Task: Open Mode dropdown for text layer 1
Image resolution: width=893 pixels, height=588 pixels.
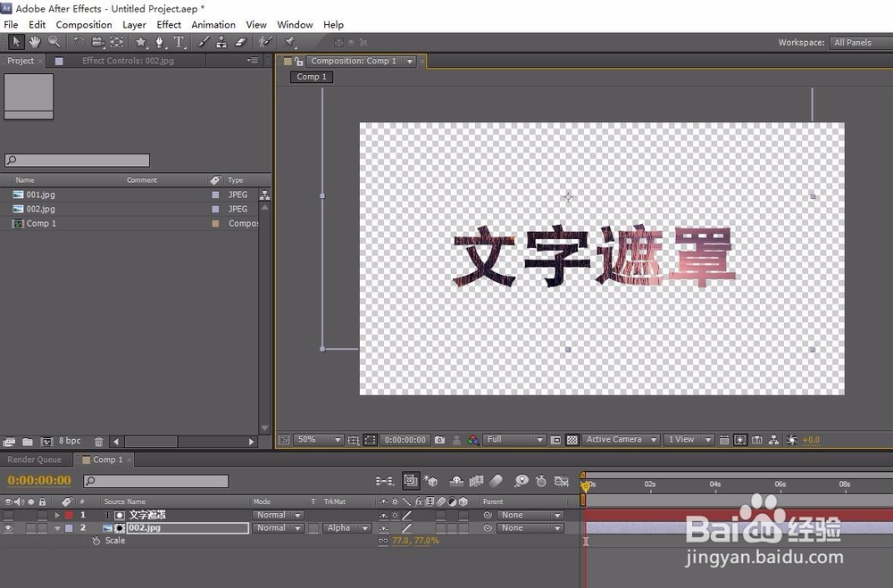Action: 279,515
